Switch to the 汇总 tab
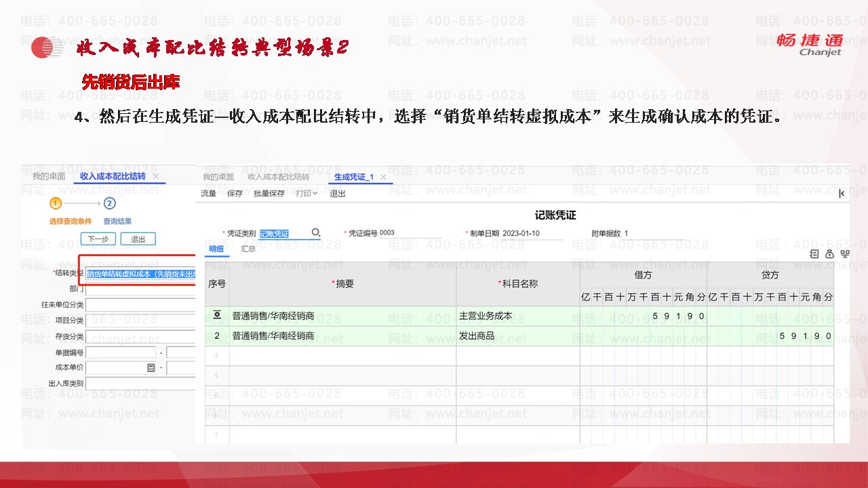 248,249
